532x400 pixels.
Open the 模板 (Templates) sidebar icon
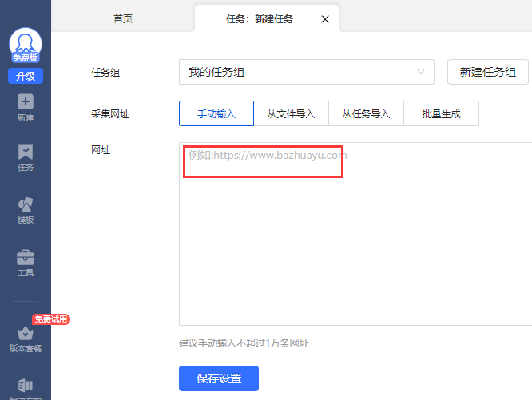pos(26,204)
